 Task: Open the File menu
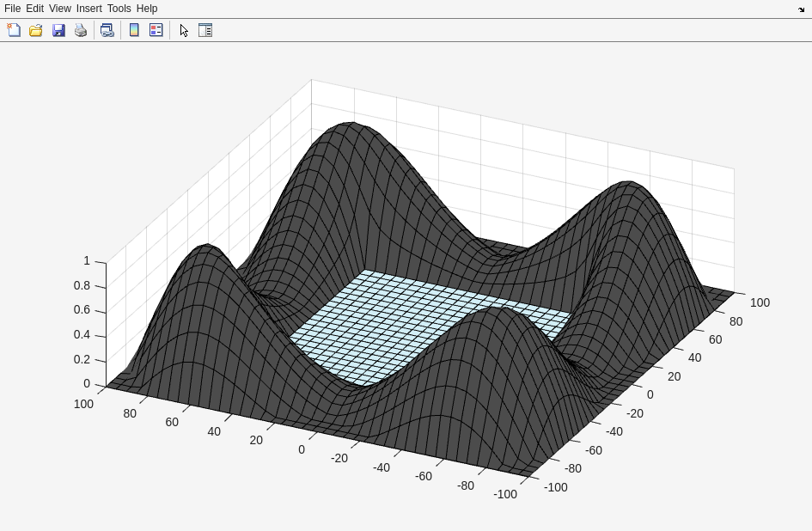tap(12, 9)
